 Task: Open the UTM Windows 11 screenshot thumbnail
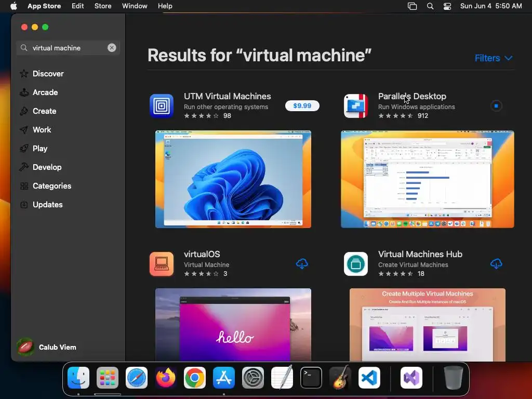tap(233, 179)
